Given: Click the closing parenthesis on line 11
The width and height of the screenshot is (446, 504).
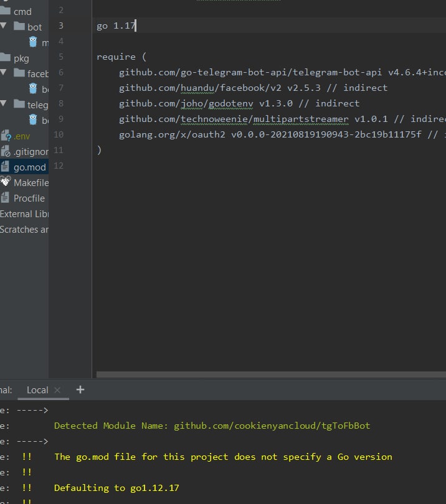Looking at the screenshot, I should [99, 150].
